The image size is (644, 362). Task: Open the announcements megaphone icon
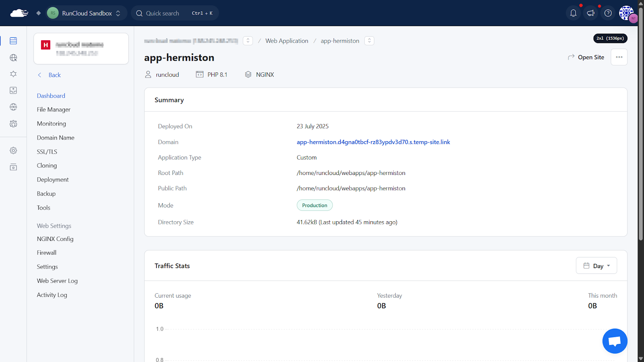[590, 13]
